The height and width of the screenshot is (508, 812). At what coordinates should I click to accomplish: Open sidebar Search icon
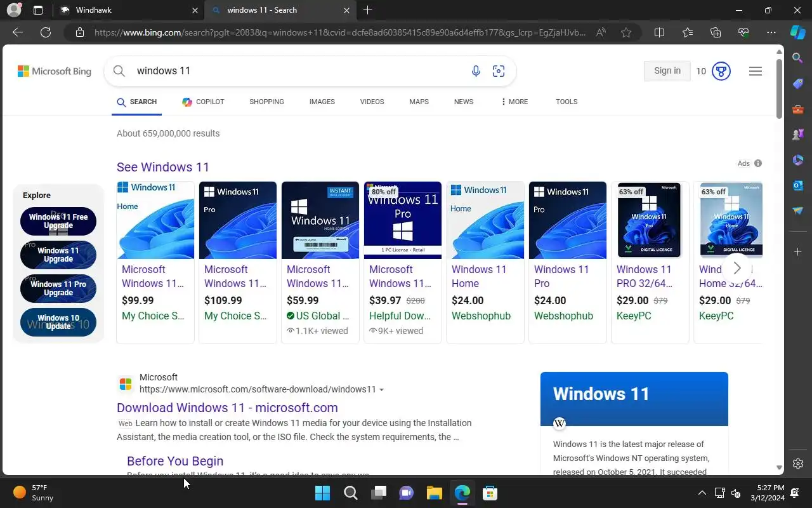click(798, 58)
